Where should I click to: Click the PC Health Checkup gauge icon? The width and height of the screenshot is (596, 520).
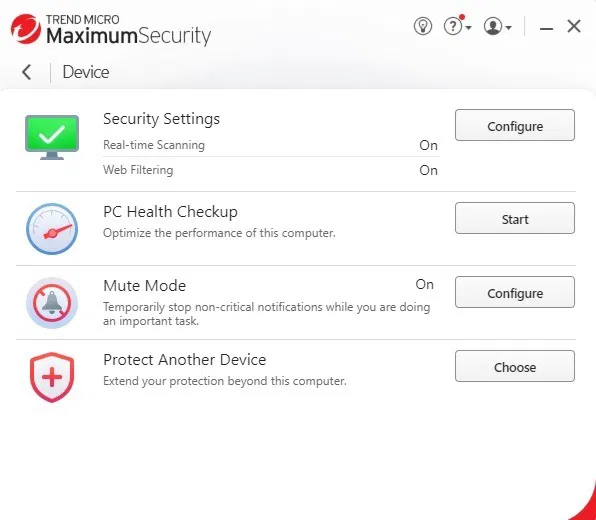pyautogui.click(x=52, y=229)
